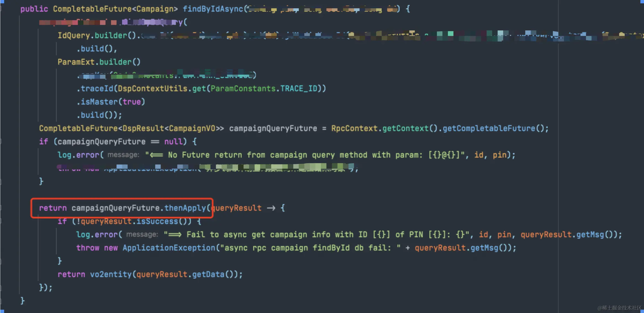Click the queryResult lambda parameter
644x313 pixels.
[237, 208]
